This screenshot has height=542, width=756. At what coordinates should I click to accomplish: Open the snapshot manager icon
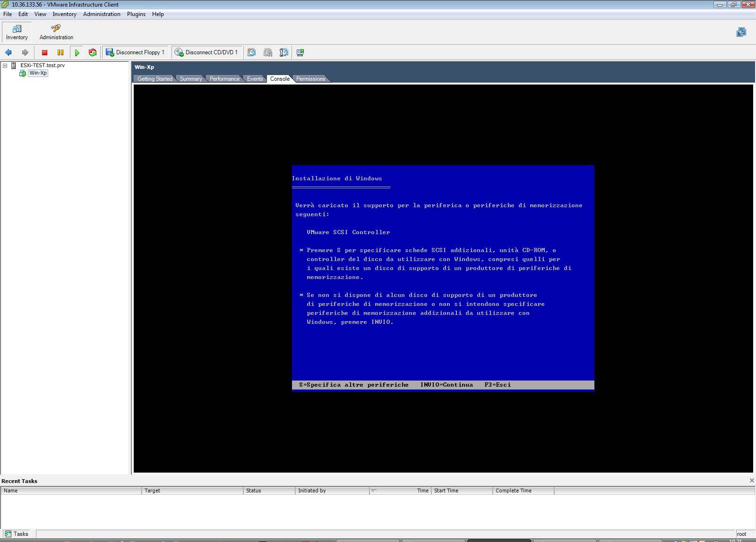(x=284, y=52)
